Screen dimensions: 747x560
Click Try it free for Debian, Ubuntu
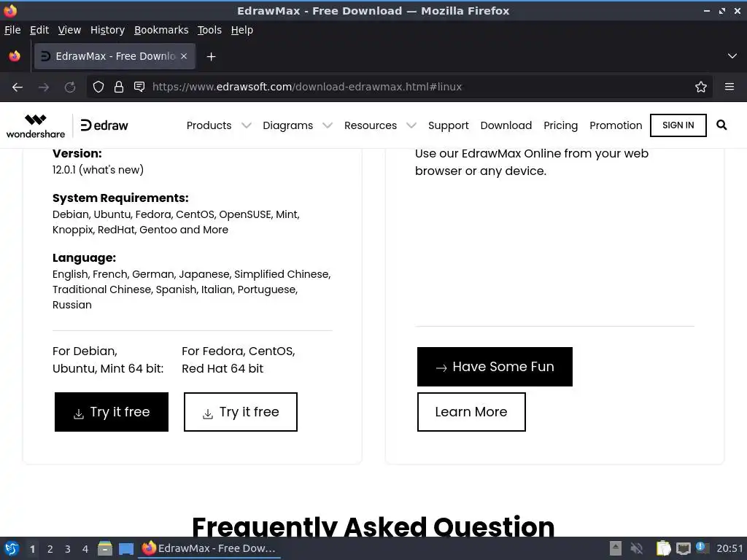pos(112,412)
